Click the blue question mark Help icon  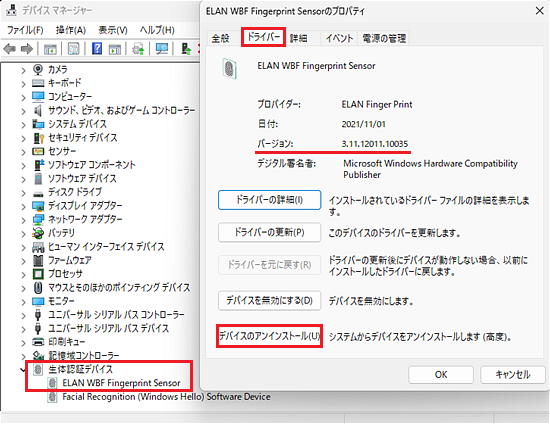(97, 48)
